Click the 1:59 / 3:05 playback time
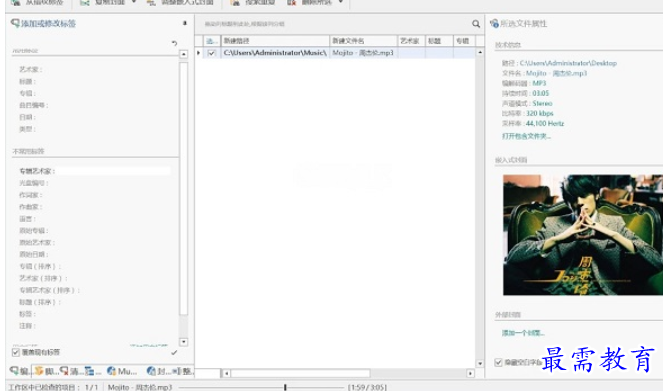Viewport: 663px width, 391px height. tap(367, 387)
